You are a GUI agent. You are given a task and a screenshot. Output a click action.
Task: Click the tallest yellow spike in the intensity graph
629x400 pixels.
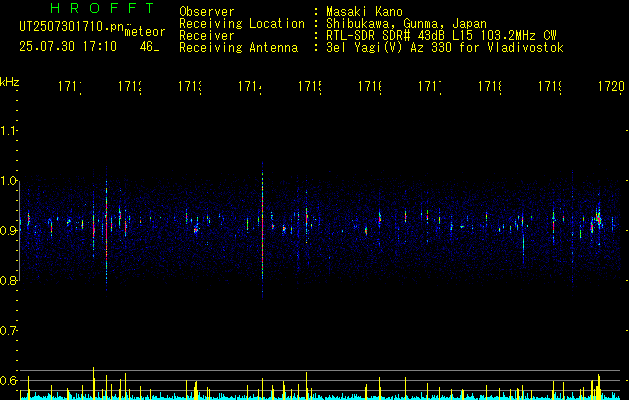(x=93, y=383)
